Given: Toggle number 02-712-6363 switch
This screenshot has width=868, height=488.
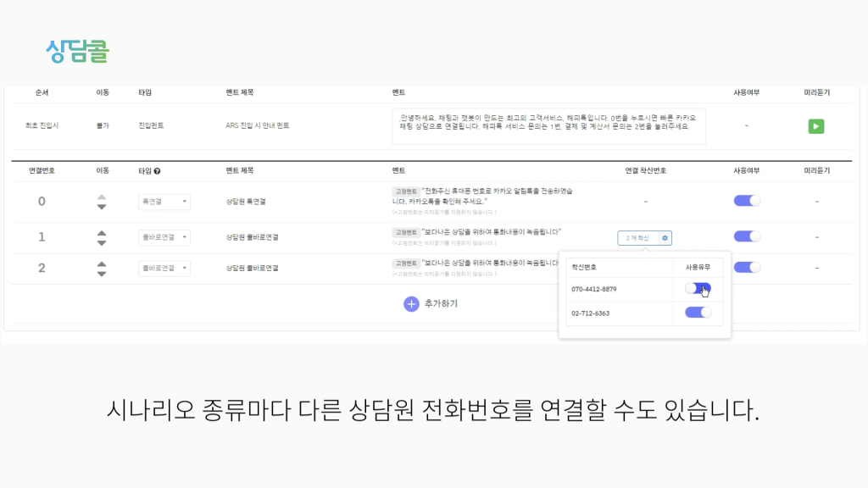Looking at the screenshot, I should click(698, 313).
